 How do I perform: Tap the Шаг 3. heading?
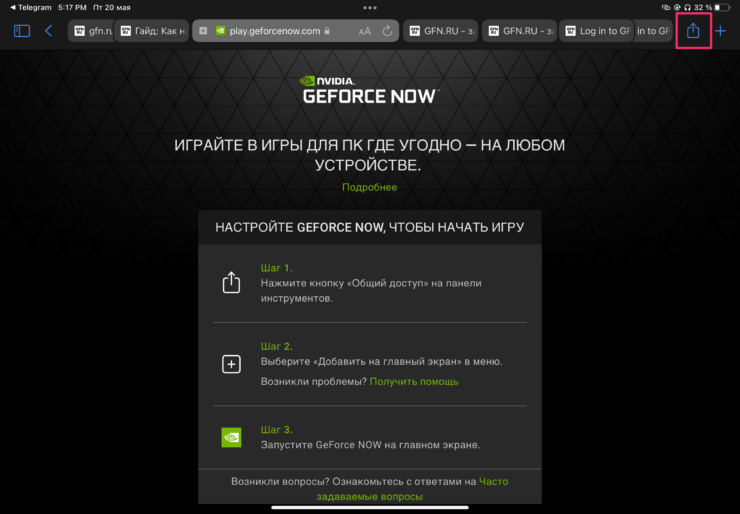(x=277, y=430)
